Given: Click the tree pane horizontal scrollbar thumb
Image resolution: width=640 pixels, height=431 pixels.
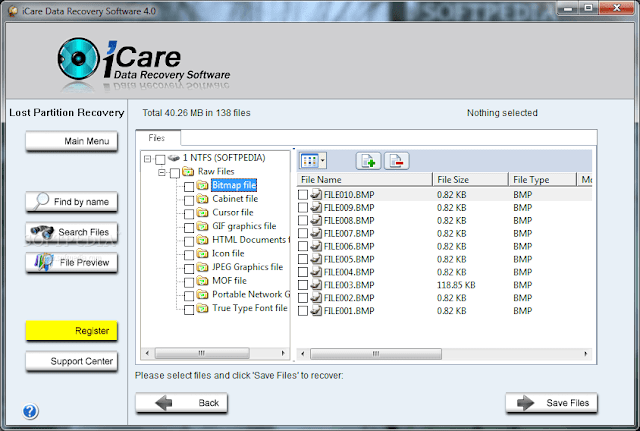Looking at the screenshot, I should [202, 353].
